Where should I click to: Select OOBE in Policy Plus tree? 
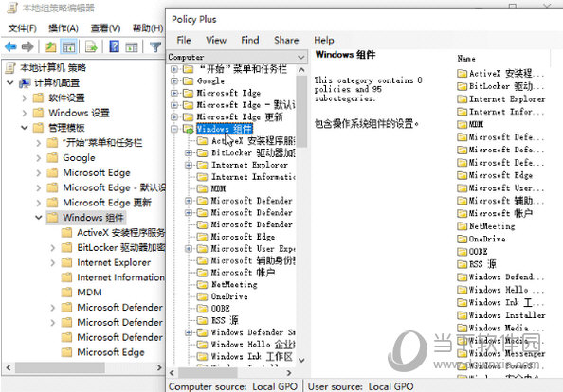[221, 309]
